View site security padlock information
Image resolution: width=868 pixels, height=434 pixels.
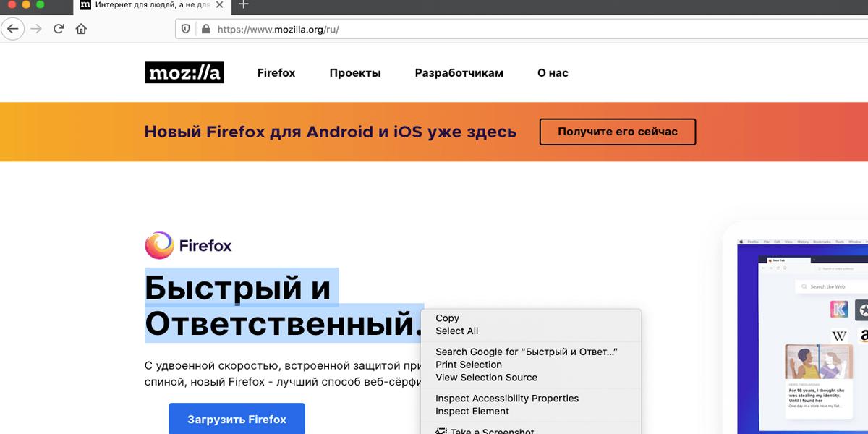pyautogui.click(x=205, y=30)
